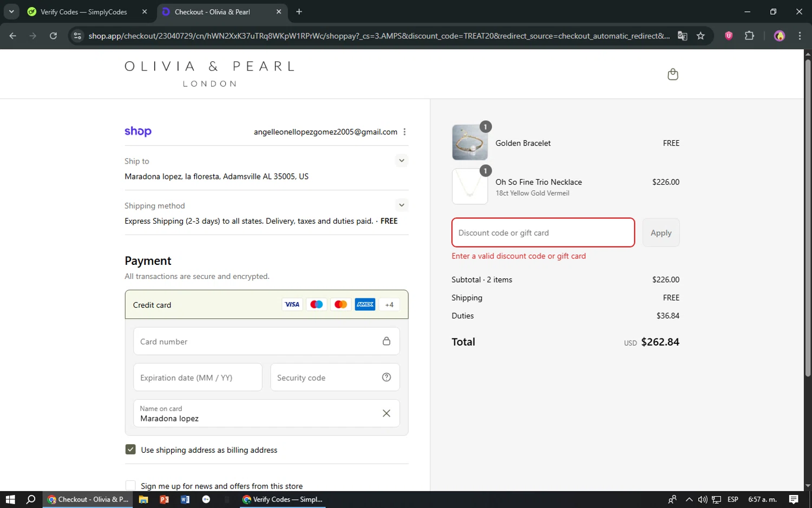Click the Security code field

[335, 377]
